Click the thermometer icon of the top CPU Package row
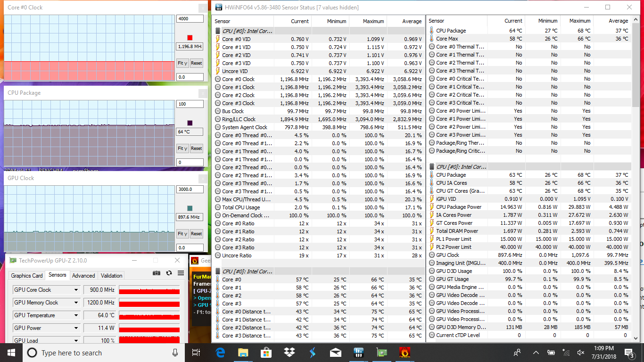Screen dimensions: 644x362 pos(432,31)
